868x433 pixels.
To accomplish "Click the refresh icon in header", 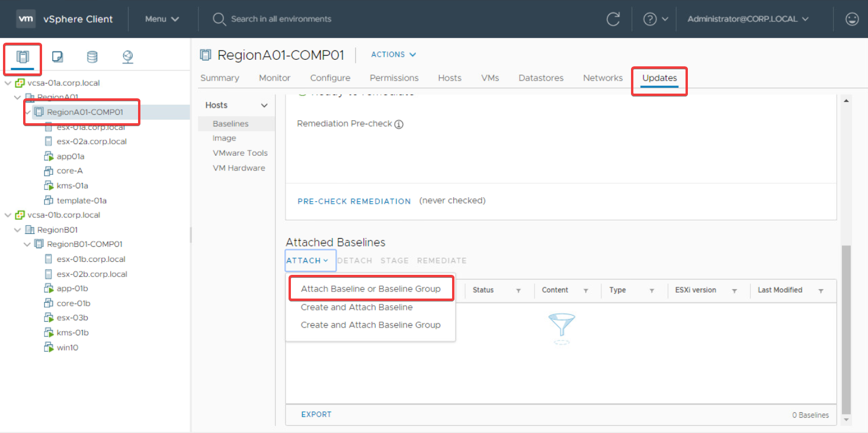I will tap(613, 19).
